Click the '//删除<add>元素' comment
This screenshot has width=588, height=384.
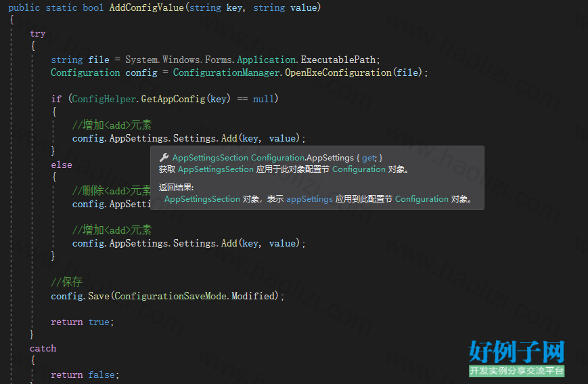(x=112, y=191)
